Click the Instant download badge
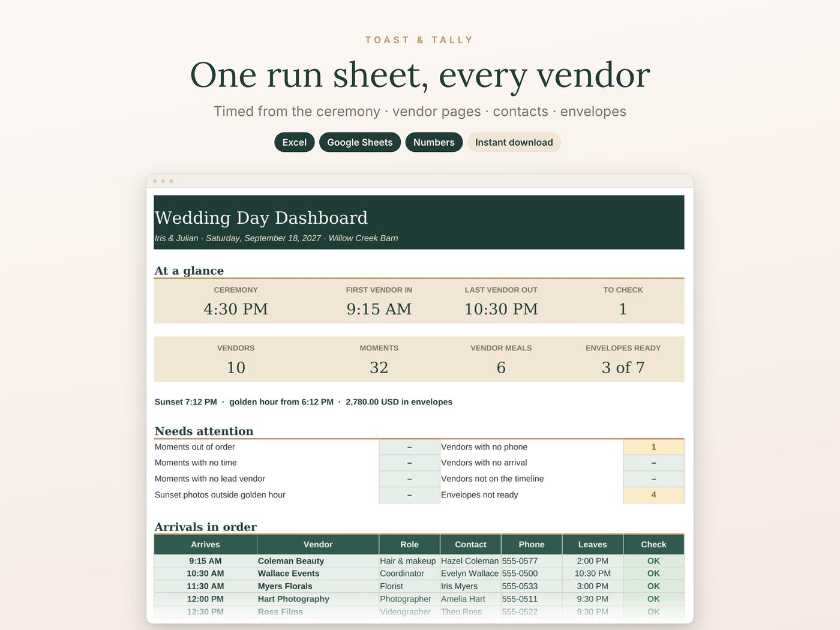The image size is (840, 630). click(514, 142)
